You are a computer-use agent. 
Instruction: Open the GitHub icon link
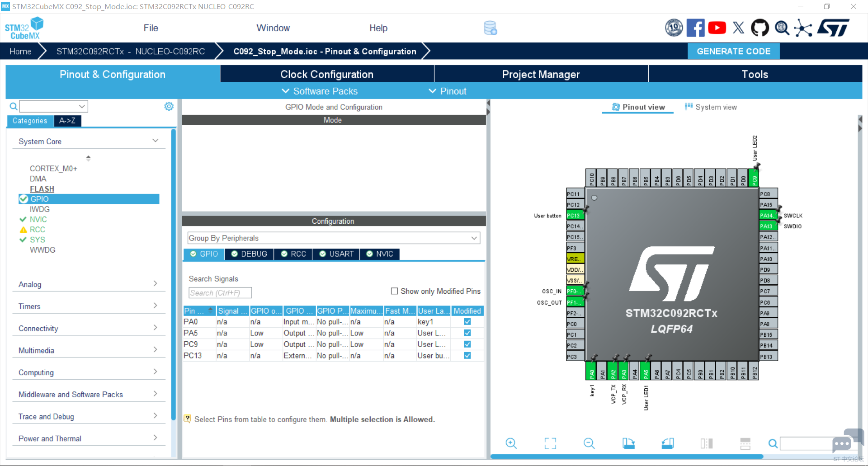tap(759, 28)
